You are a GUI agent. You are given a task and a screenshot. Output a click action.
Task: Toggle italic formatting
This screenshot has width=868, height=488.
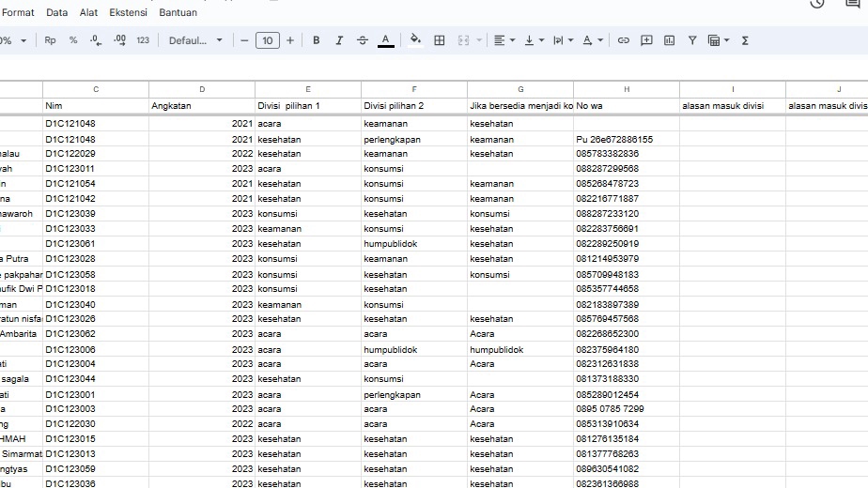339,40
